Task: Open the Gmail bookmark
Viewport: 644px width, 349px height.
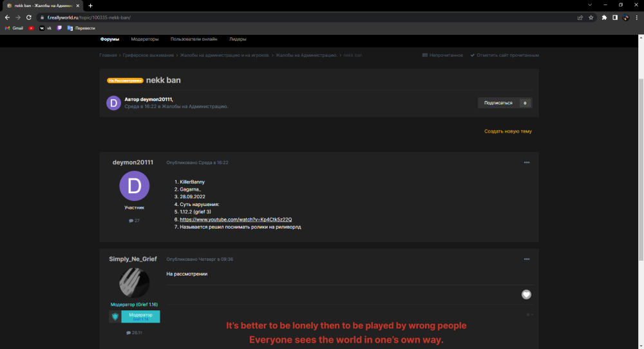Action: coord(14,28)
